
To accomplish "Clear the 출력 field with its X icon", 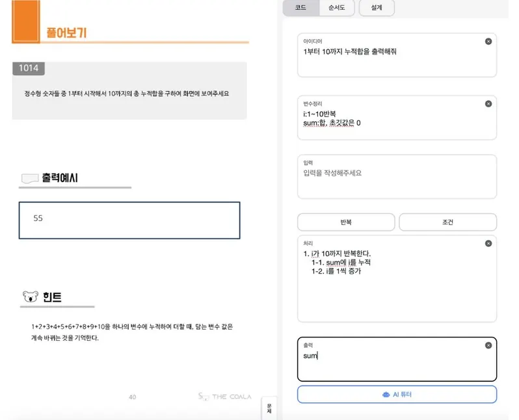I will pyautogui.click(x=488, y=345).
